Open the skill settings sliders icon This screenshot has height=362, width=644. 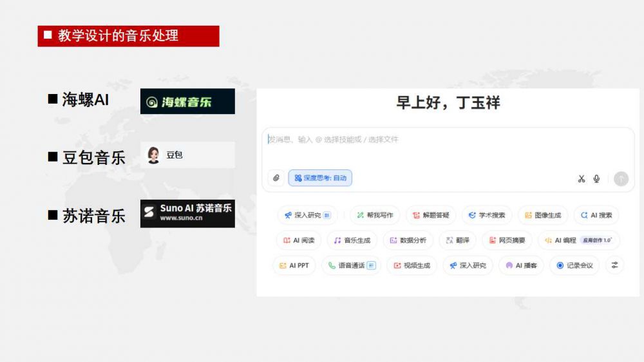pyautogui.click(x=614, y=265)
